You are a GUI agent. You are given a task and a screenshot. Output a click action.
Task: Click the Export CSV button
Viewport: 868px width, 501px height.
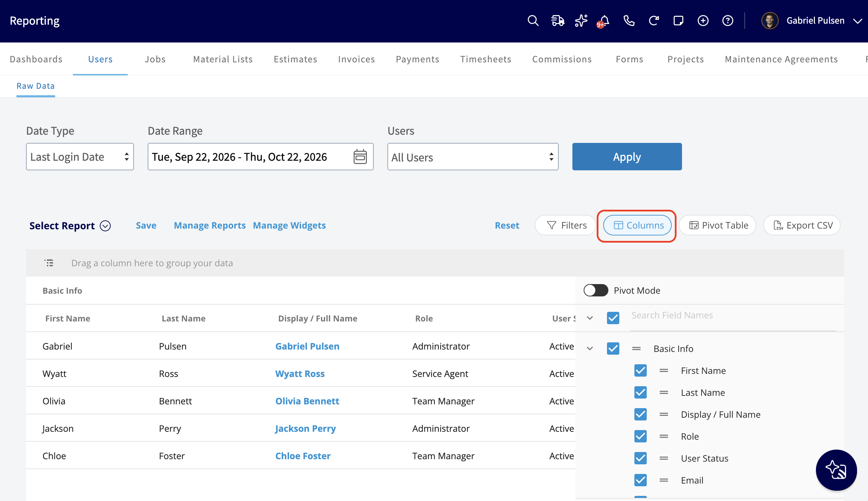pos(802,225)
